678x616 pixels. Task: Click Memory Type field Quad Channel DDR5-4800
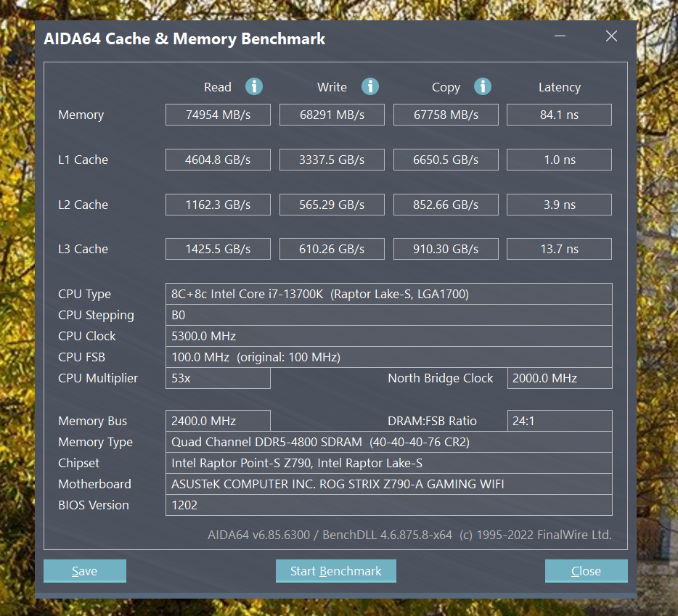click(x=389, y=442)
